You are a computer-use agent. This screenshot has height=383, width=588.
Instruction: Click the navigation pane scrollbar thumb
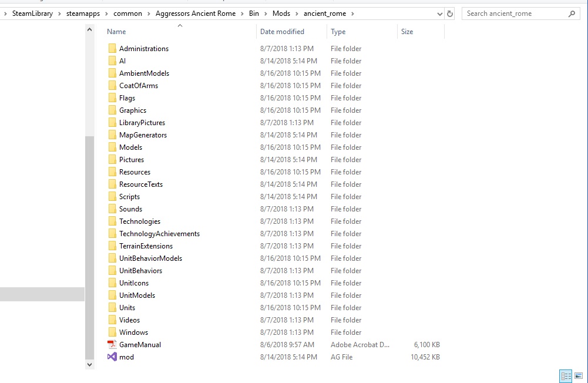[x=90, y=247]
